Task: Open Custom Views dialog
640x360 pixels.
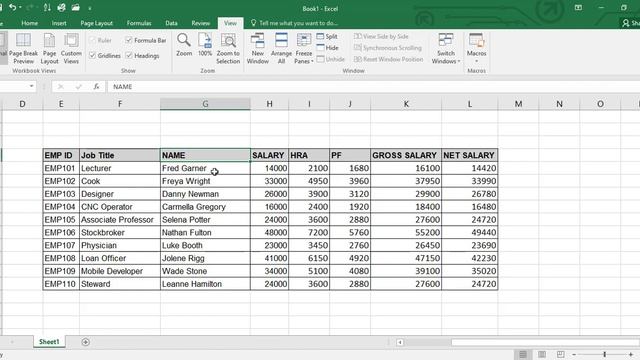Action: [x=71, y=49]
